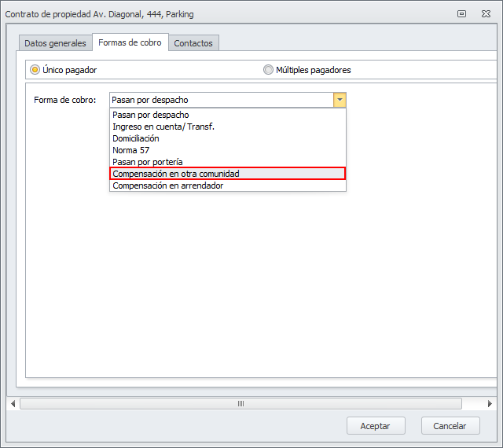Image resolution: width=503 pixels, height=448 pixels.
Task: Maximize the Contrato de propiedad window
Action: [x=461, y=14]
